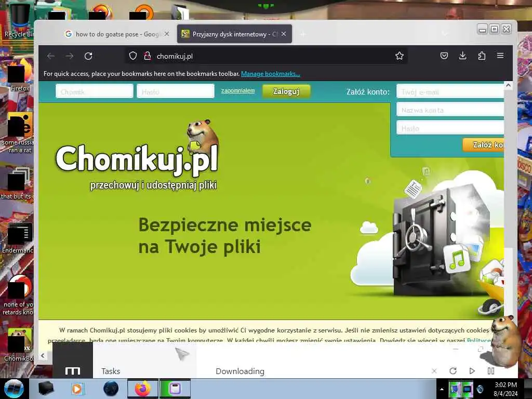Reload the chomikuj.pl page

[x=88, y=56]
